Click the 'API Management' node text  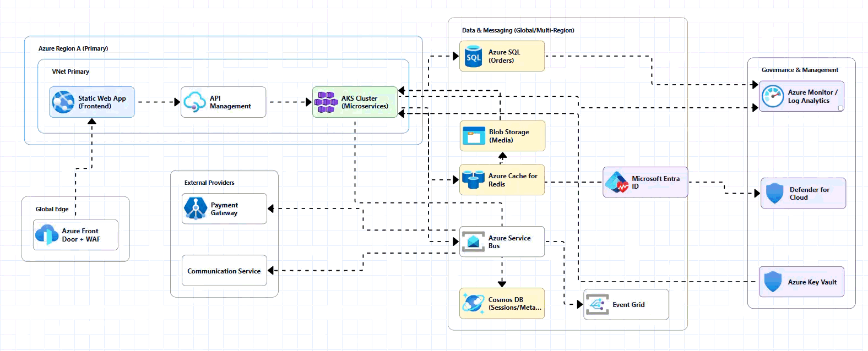pos(230,102)
